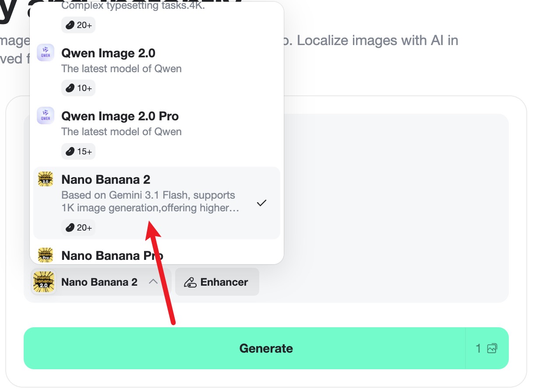Click the Qwen Image 2.0 Pro model icon
This screenshot has height=392, width=550.
tap(45, 115)
